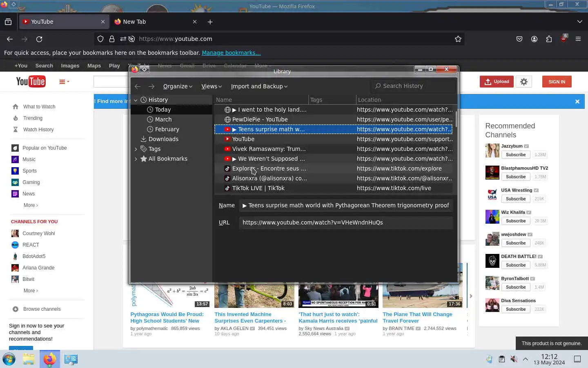Open YouTube guide menu icon
This screenshot has width=588, height=368.
(64, 82)
